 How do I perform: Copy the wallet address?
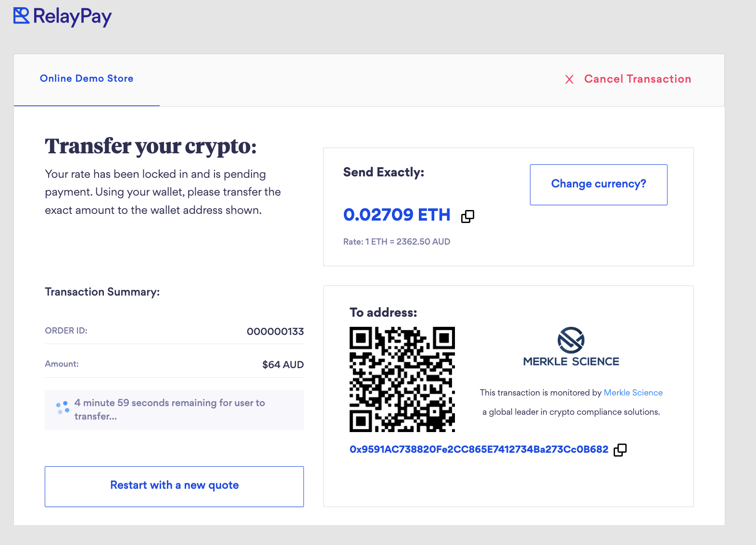point(620,450)
